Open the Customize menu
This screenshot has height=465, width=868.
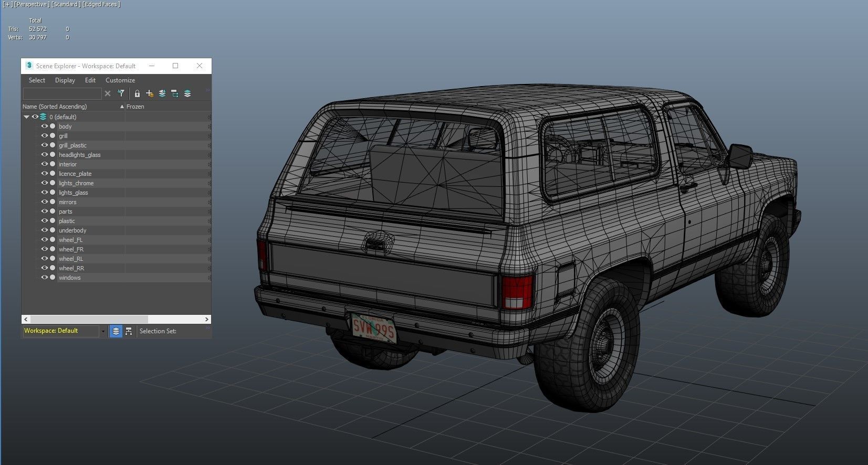click(x=120, y=80)
